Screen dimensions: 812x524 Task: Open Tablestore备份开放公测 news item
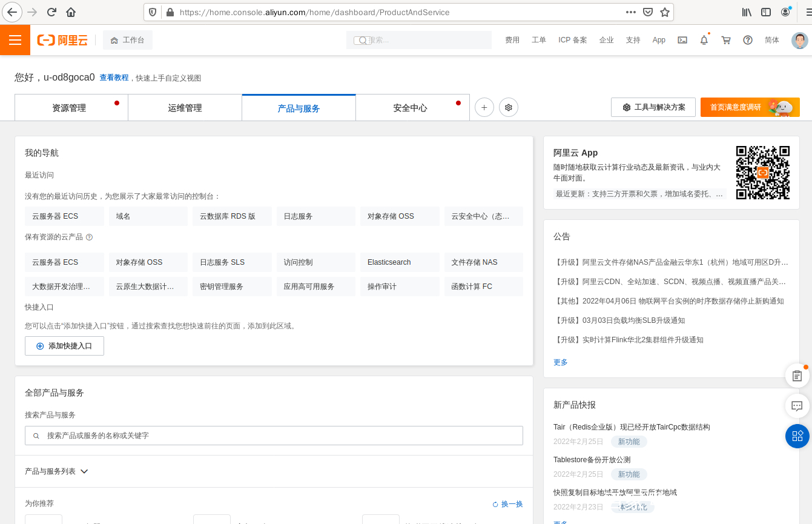tap(592, 460)
